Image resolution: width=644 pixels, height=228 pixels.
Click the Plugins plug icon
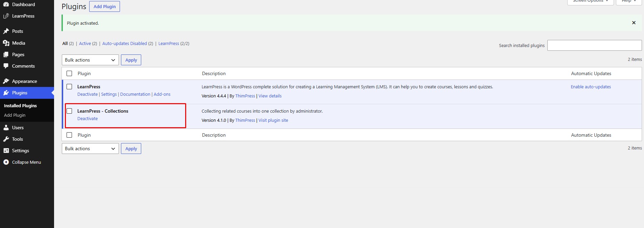tap(6, 93)
